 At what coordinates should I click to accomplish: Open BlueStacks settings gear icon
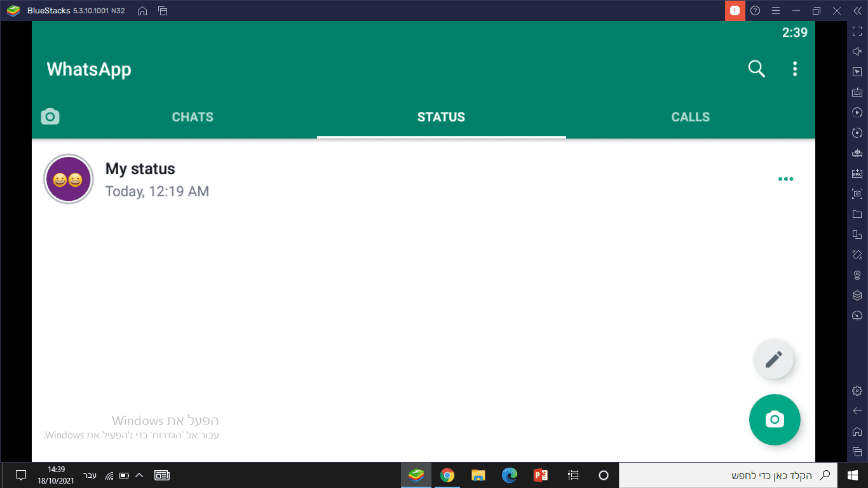[857, 390]
